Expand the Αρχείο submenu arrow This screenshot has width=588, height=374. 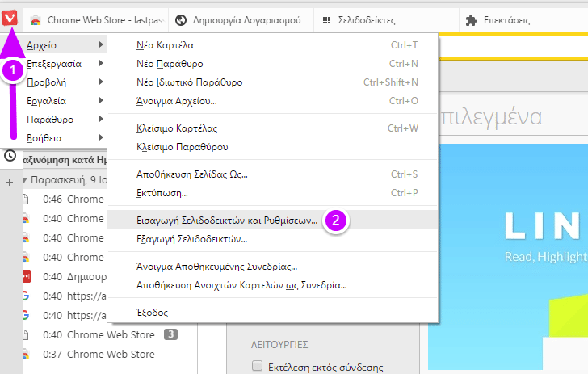(x=101, y=44)
